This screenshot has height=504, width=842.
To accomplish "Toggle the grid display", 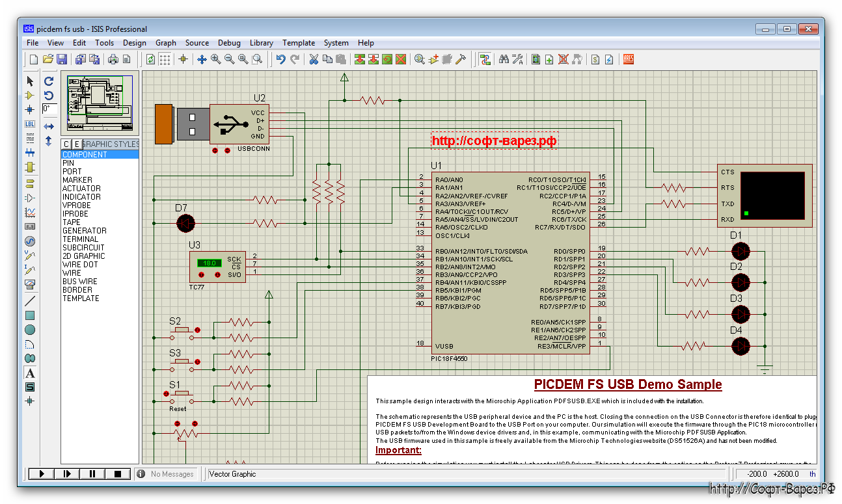I will [x=164, y=59].
